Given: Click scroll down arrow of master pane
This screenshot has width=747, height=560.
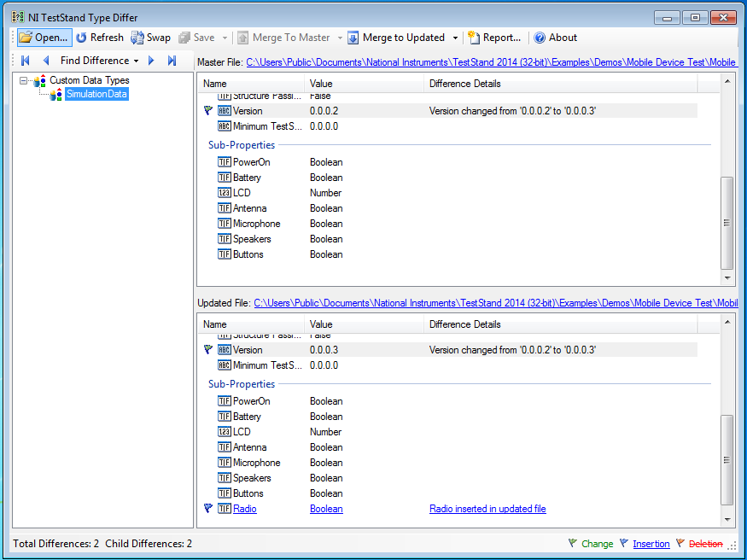Looking at the screenshot, I should tap(727, 278).
